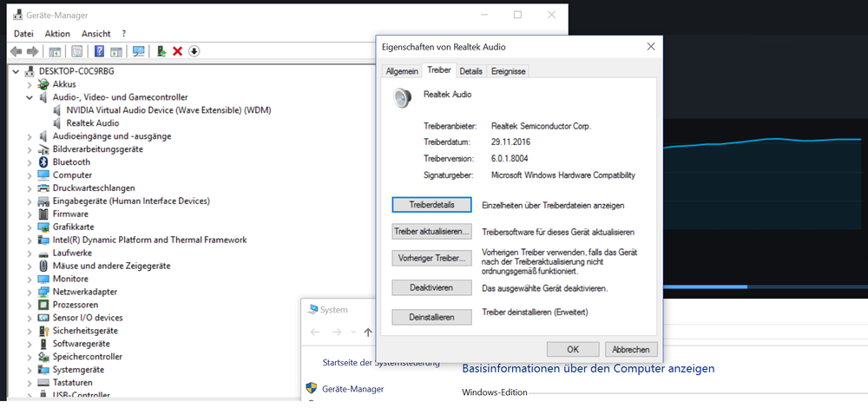
Task: Toggle the action pane toolbar icon
Action: click(x=115, y=51)
